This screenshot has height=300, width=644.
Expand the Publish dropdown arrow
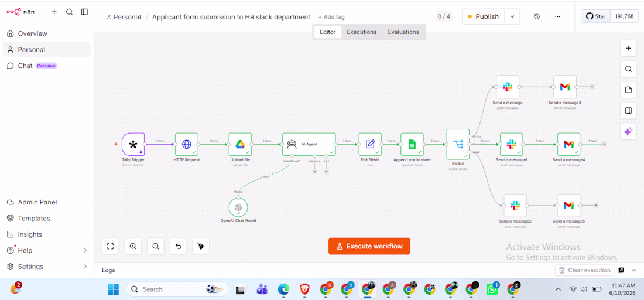point(512,17)
